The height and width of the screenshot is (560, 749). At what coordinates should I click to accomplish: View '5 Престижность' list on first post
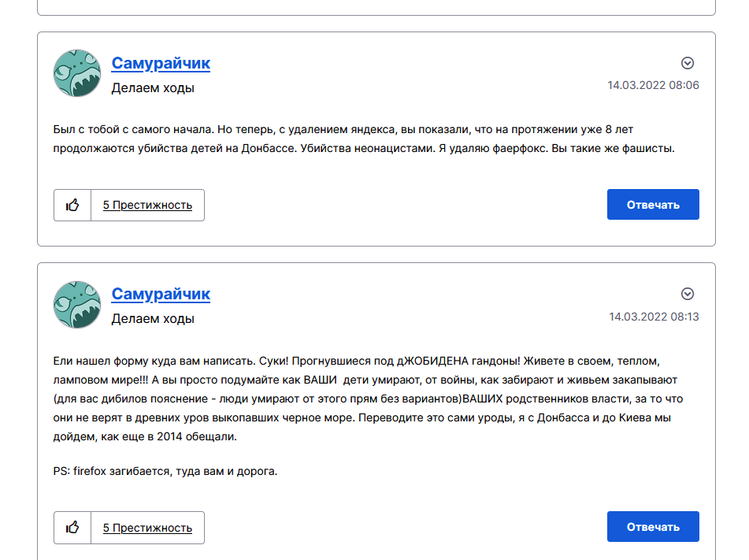[147, 205]
